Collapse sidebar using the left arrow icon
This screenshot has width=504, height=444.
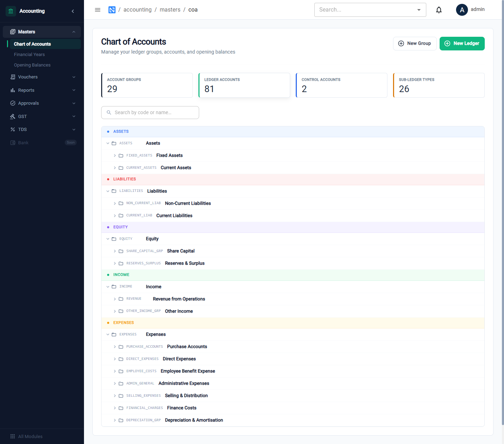click(73, 11)
